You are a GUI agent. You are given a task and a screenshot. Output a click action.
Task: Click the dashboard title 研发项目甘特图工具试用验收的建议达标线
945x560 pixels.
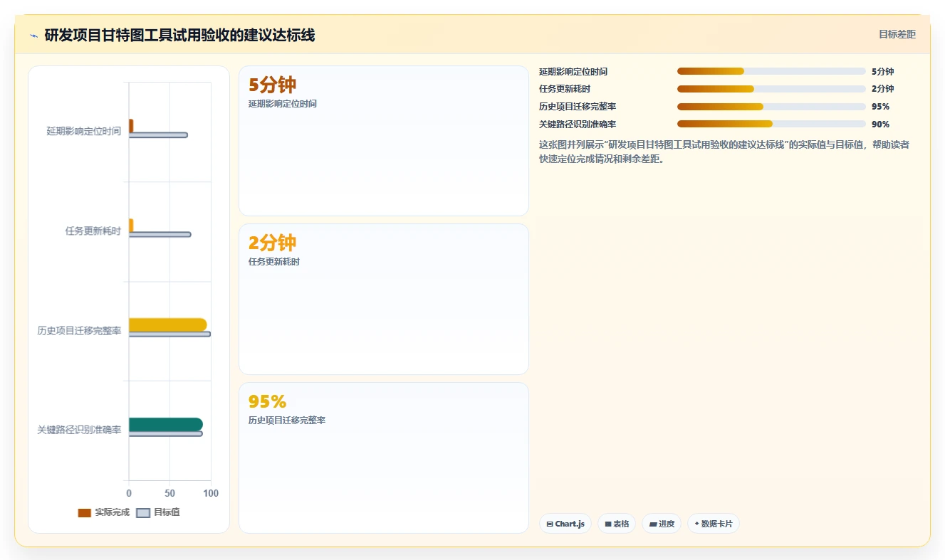(179, 35)
